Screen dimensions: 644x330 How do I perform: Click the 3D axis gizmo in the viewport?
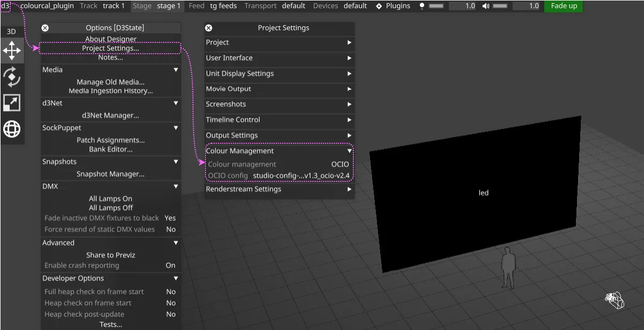615,300
